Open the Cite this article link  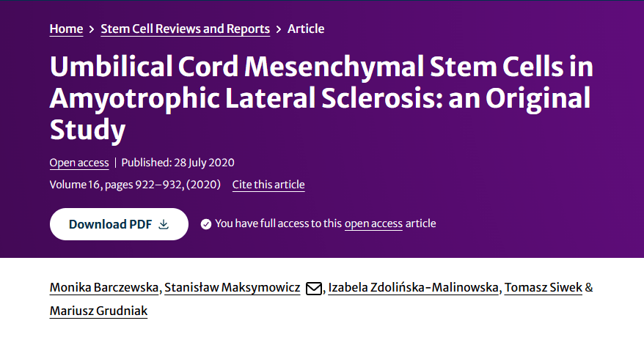[268, 185]
